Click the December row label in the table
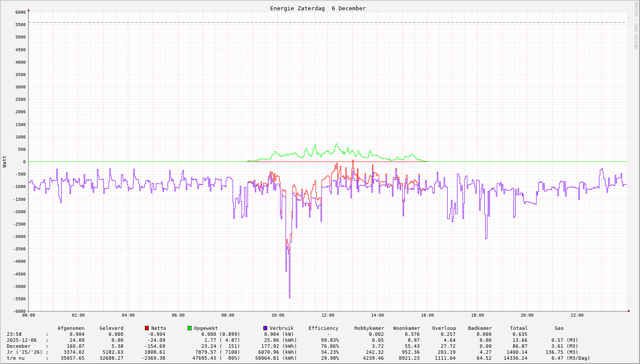640x364 pixels. [x=19, y=346]
